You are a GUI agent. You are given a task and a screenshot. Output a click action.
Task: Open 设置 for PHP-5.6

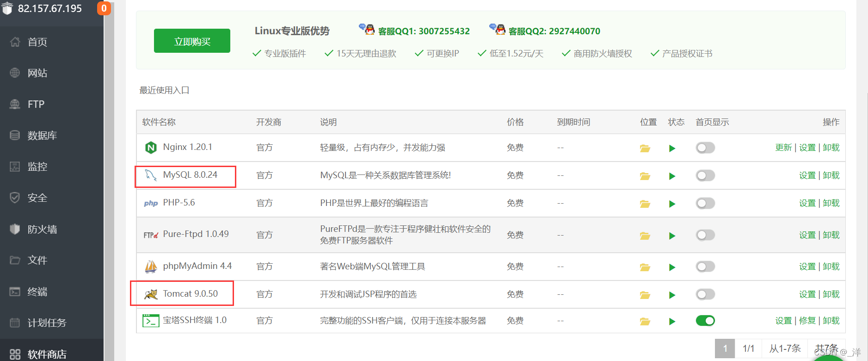click(807, 203)
